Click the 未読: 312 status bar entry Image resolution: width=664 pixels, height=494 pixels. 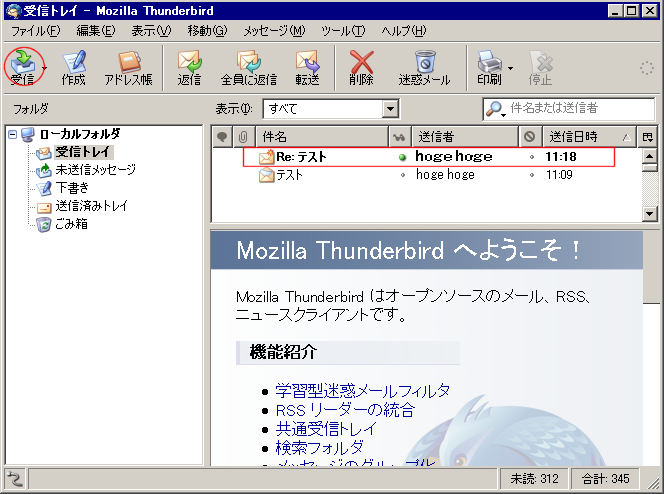(534, 479)
